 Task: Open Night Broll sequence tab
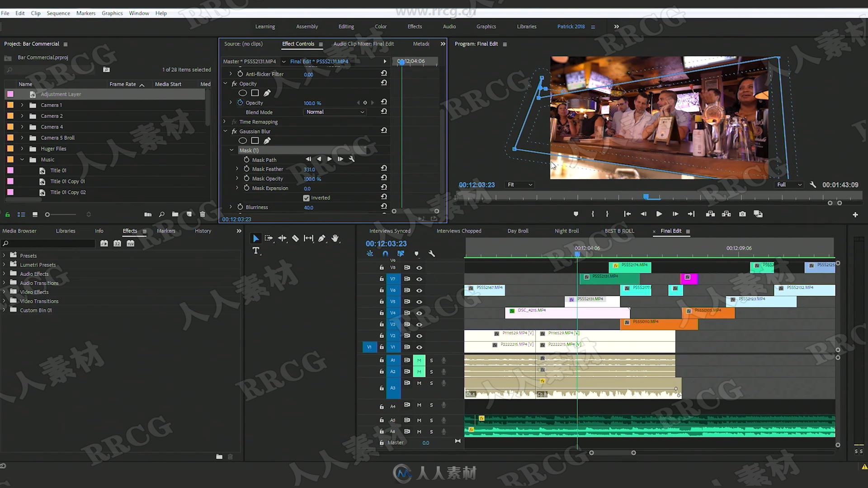566,231
